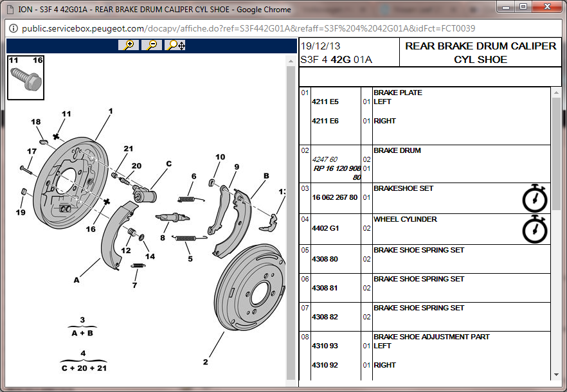Click the address bar URL
Viewport: 567px width, 392px height.
tap(248, 28)
